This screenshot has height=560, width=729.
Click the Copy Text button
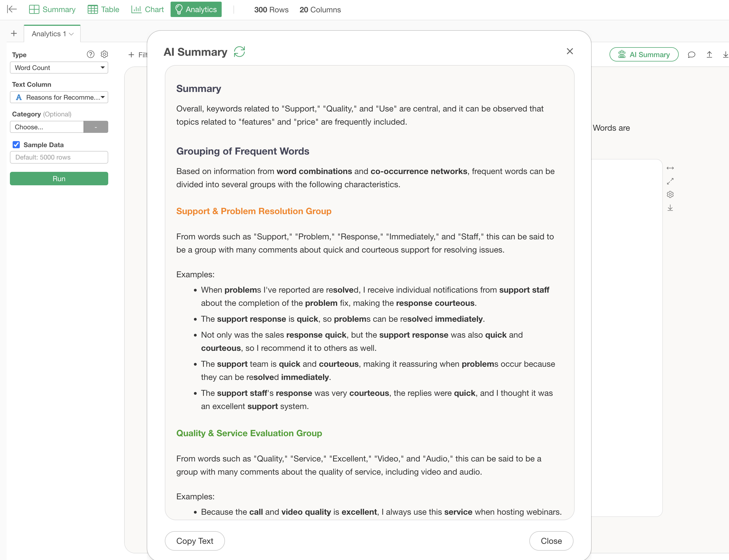pos(194,541)
